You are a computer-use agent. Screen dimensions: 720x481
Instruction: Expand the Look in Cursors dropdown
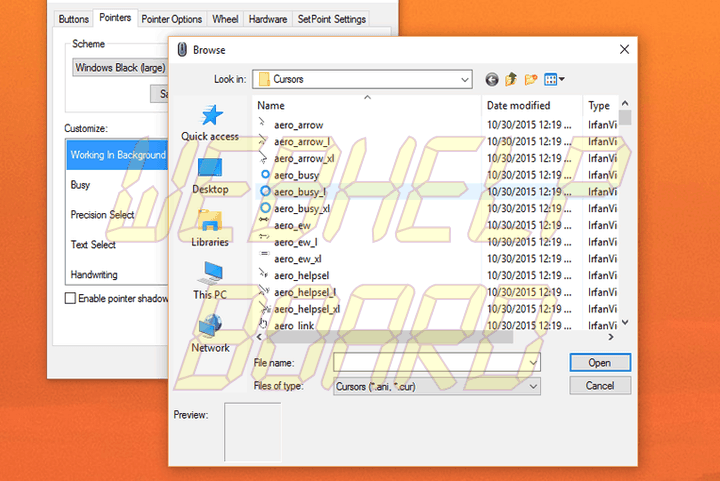pyautogui.click(x=465, y=79)
